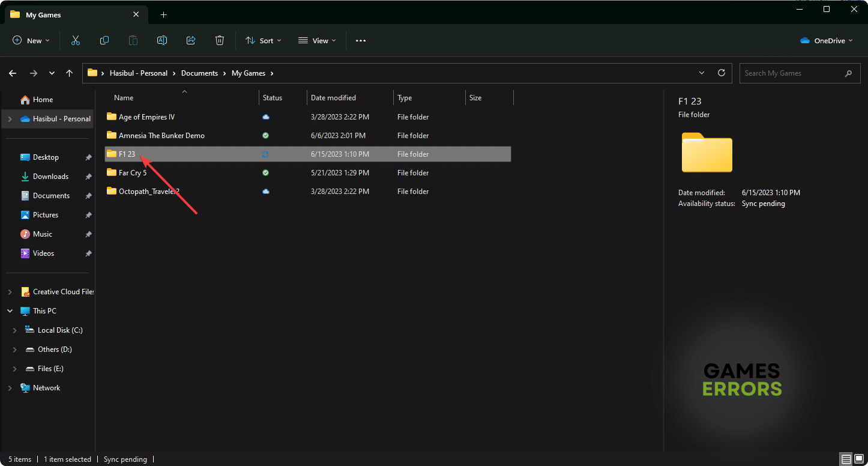Viewport: 868px width, 466px height.
Task: Open the Sort dropdown menu
Action: point(263,41)
